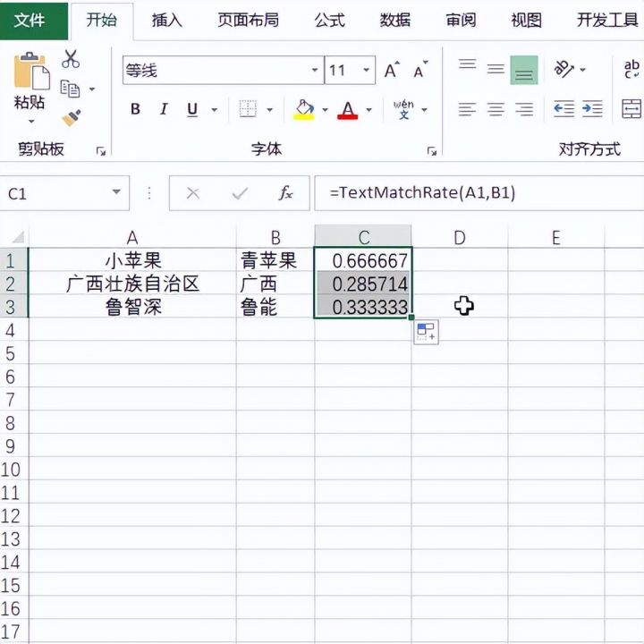
Task: Toggle underline formatting
Action: pos(192,109)
